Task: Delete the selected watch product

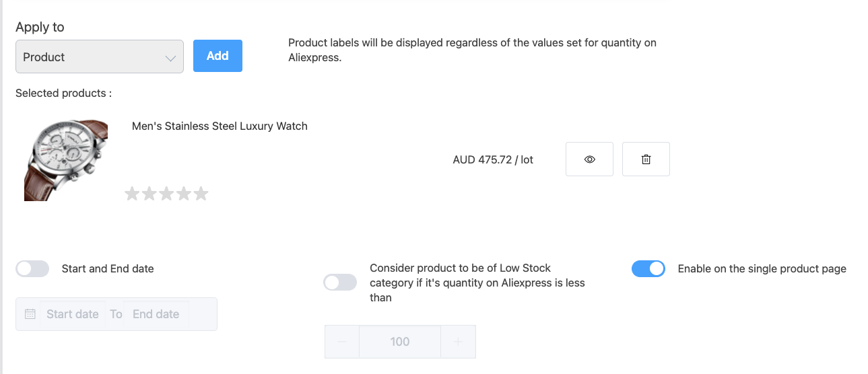Action: point(646,159)
